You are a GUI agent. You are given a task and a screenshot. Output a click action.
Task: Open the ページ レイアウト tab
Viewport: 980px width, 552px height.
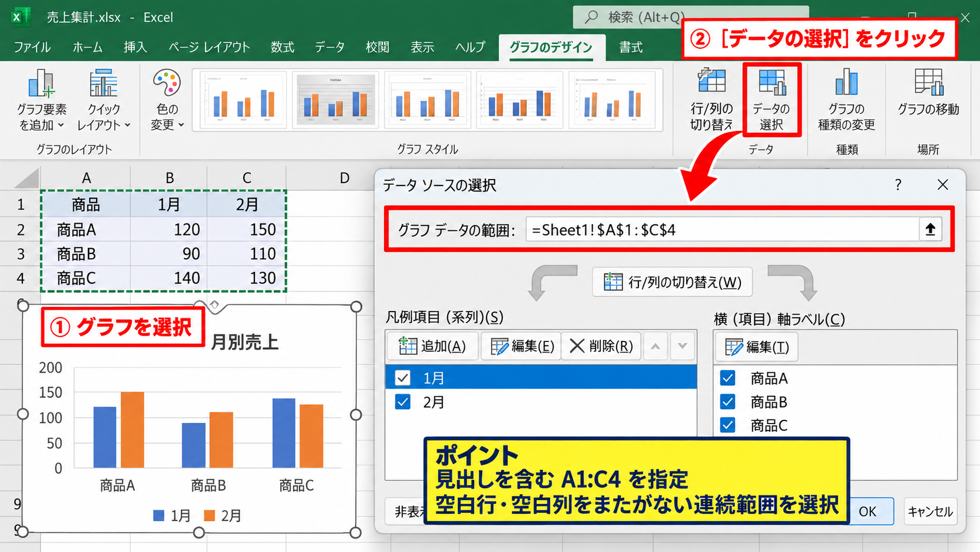pos(209,47)
